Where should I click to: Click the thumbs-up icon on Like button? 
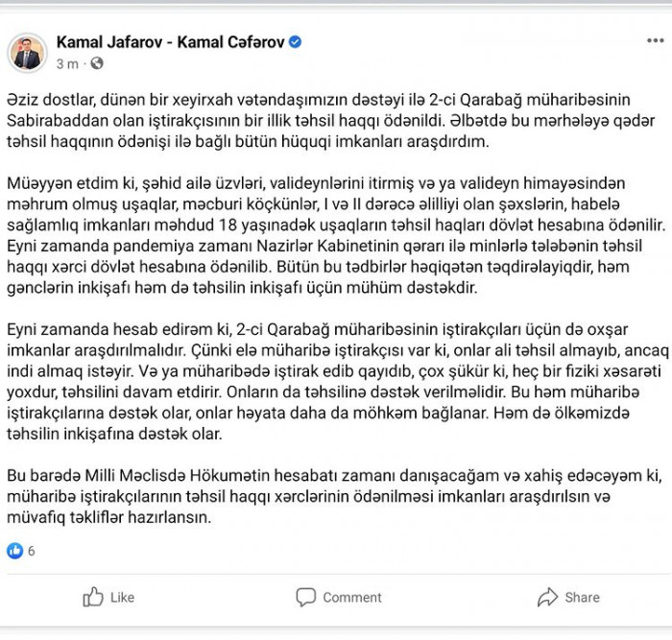click(93, 597)
